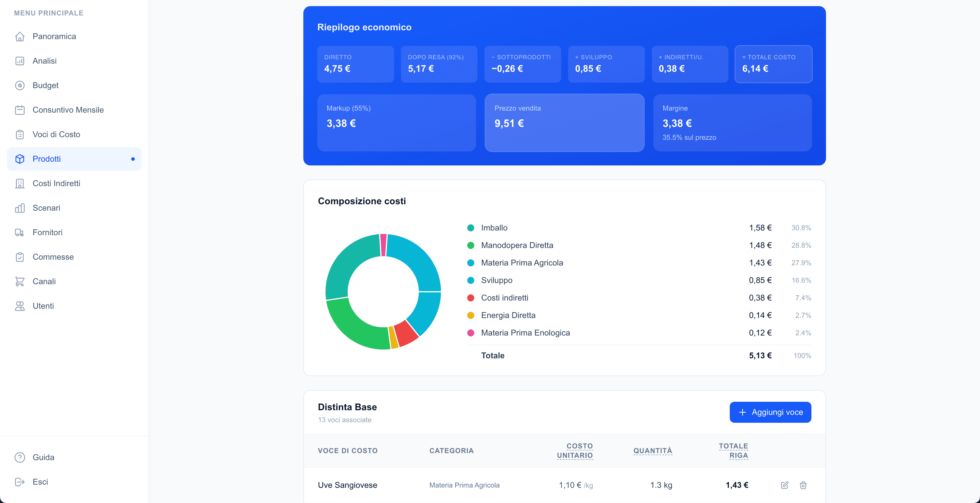980x503 pixels.
Task: Click the Margine card
Action: point(732,123)
